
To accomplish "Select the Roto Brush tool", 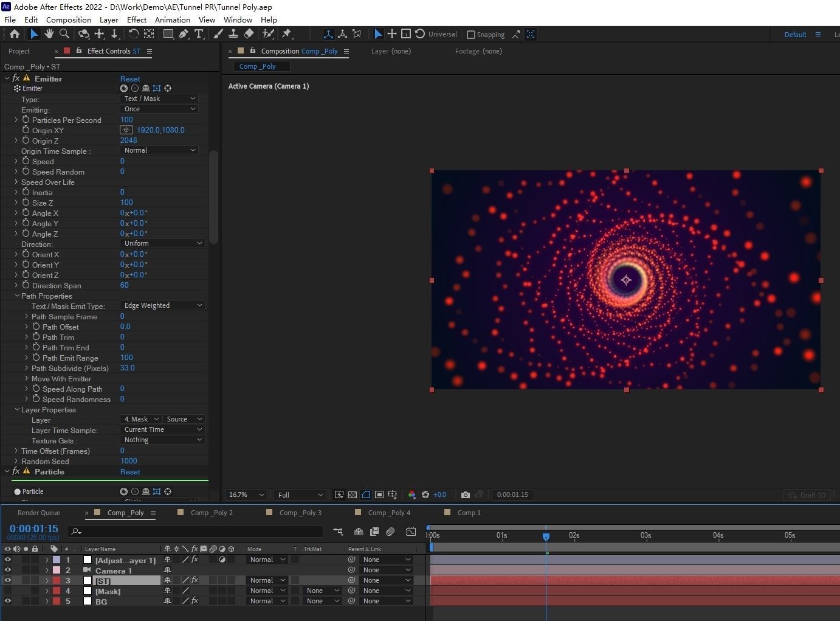I will click(268, 34).
